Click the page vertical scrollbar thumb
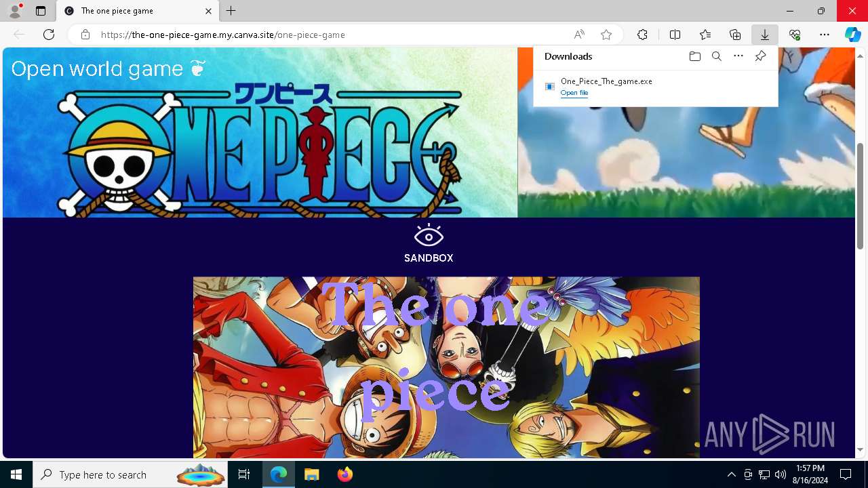 [861, 197]
